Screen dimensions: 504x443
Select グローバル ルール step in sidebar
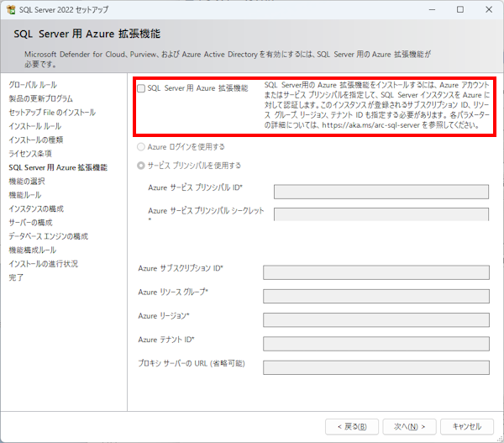(x=33, y=85)
